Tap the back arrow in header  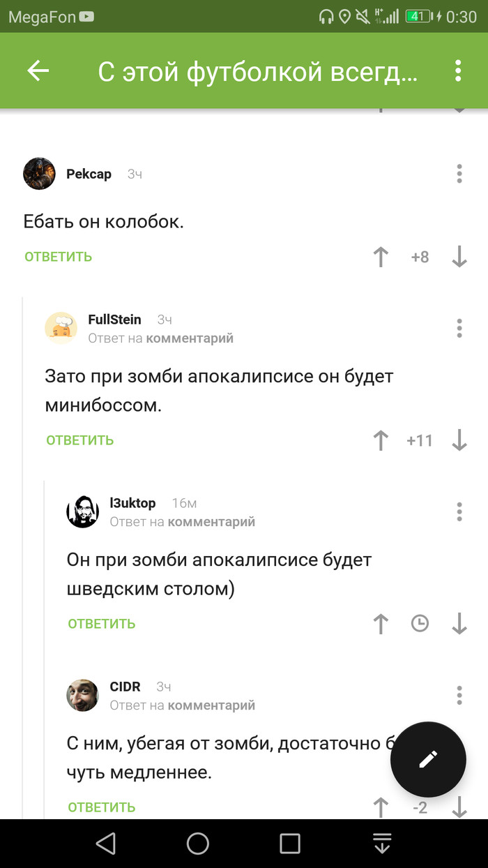[x=38, y=70]
